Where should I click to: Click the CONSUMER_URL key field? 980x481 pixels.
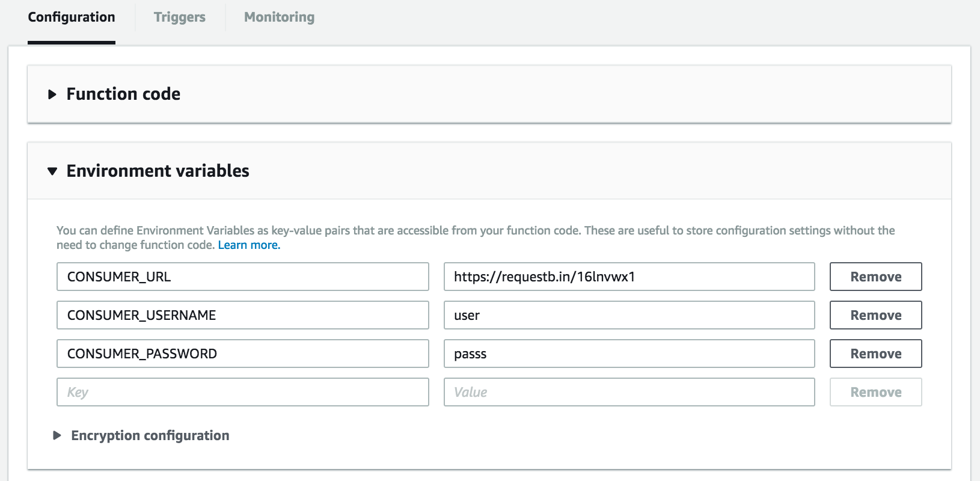point(242,277)
